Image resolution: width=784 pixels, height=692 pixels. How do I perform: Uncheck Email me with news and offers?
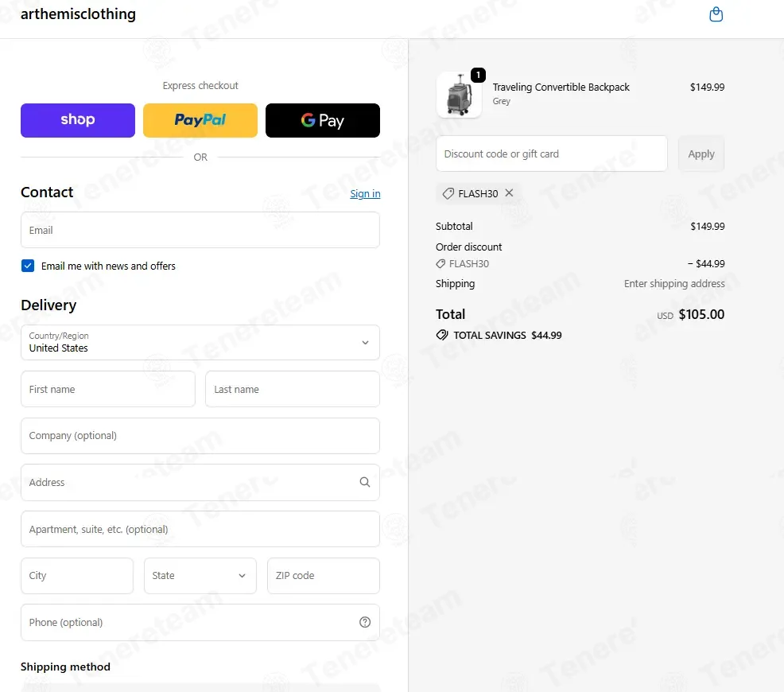click(x=28, y=266)
